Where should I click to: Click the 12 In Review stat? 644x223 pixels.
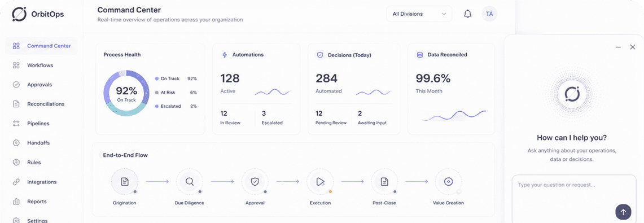(230, 117)
